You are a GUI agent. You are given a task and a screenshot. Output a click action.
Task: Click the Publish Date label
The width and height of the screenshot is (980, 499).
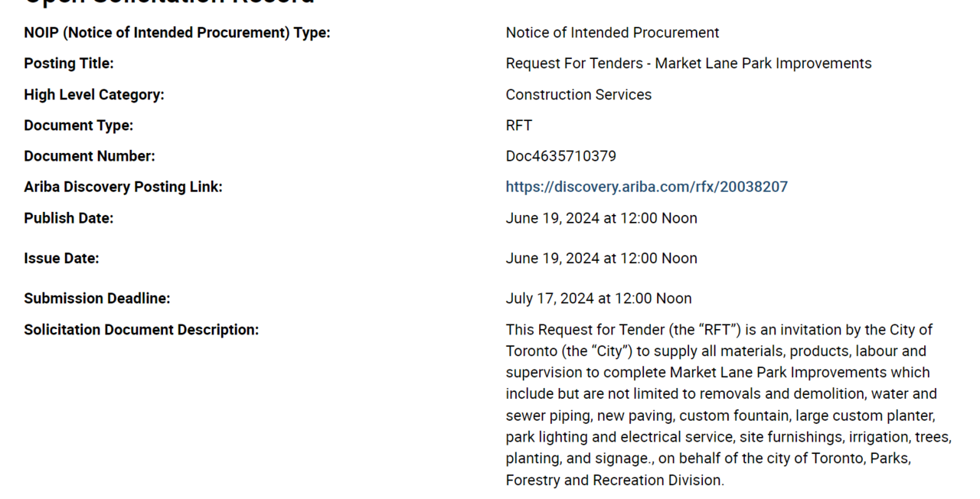(68, 218)
